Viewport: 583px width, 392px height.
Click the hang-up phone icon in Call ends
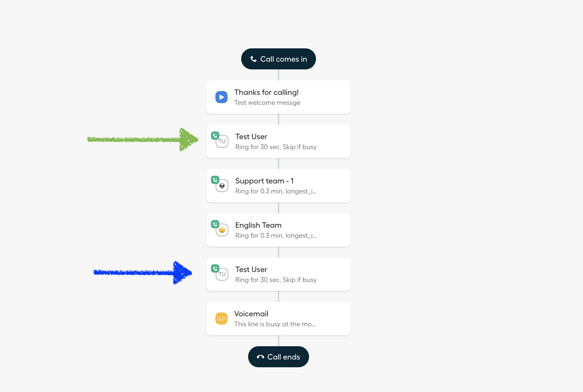click(260, 357)
